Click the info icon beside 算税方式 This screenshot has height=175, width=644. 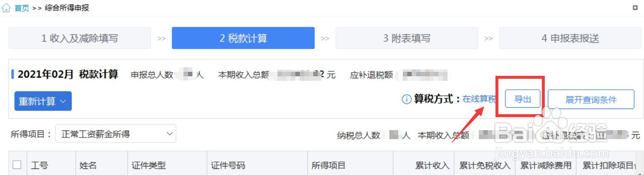406,100
